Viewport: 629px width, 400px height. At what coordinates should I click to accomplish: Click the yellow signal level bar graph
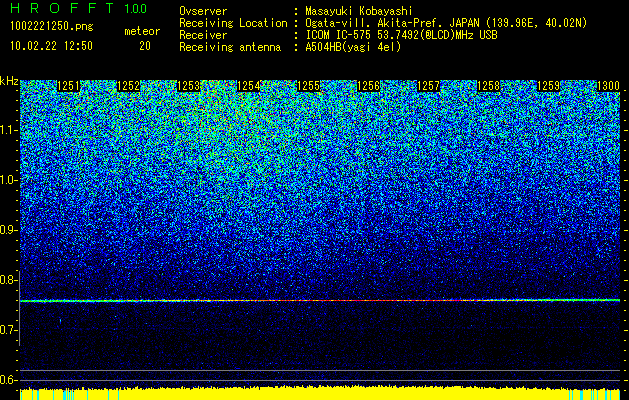(x=320, y=393)
